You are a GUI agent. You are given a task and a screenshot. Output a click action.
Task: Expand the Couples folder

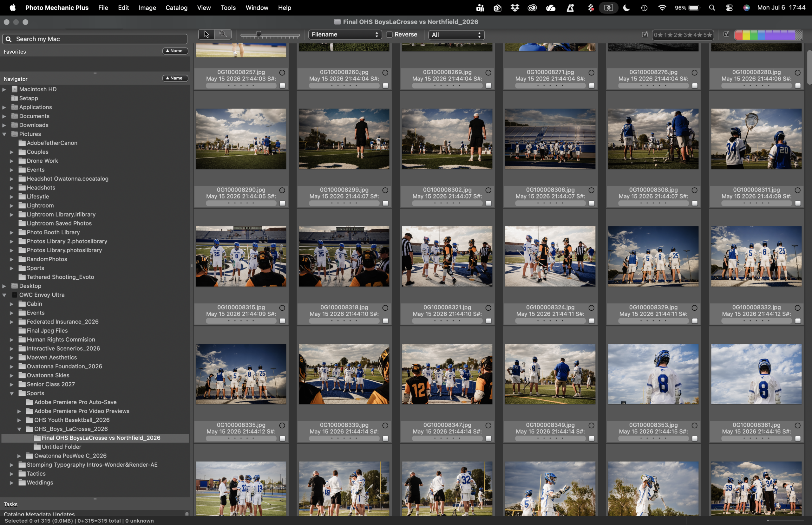[x=12, y=152]
